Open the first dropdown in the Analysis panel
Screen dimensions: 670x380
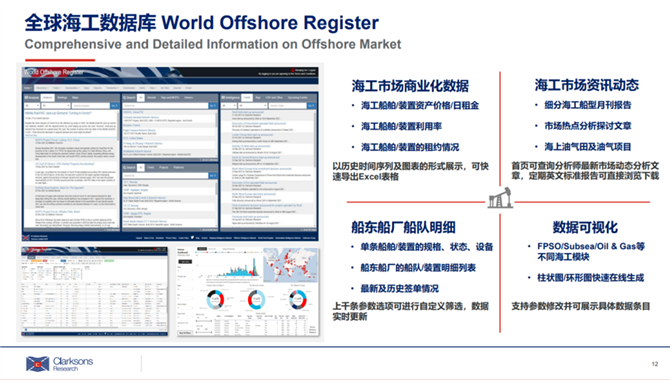32,105
